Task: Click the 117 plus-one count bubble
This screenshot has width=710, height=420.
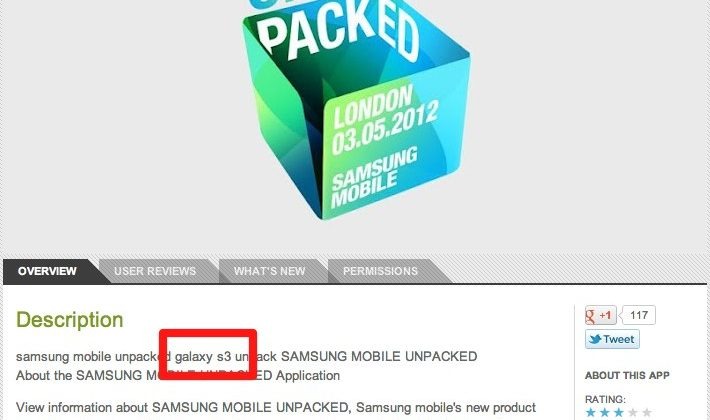Action: (x=638, y=315)
